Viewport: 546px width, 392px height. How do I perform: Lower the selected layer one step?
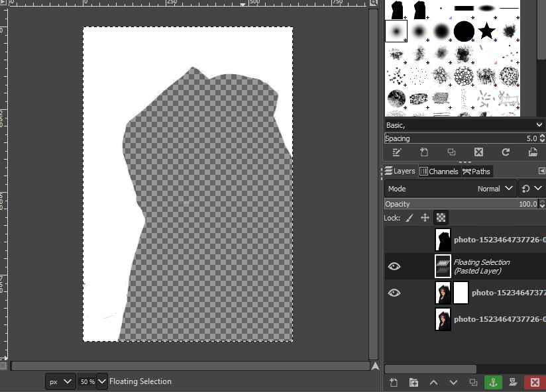[x=454, y=382]
